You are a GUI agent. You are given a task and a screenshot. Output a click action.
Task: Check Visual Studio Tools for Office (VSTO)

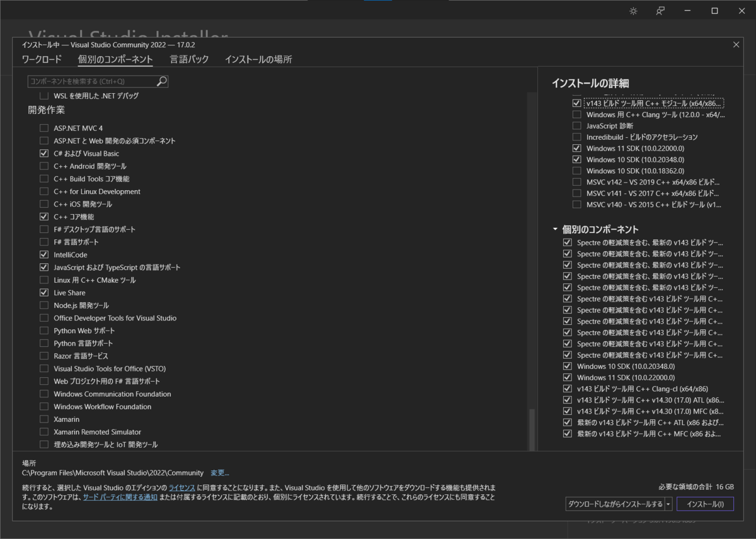(x=44, y=368)
